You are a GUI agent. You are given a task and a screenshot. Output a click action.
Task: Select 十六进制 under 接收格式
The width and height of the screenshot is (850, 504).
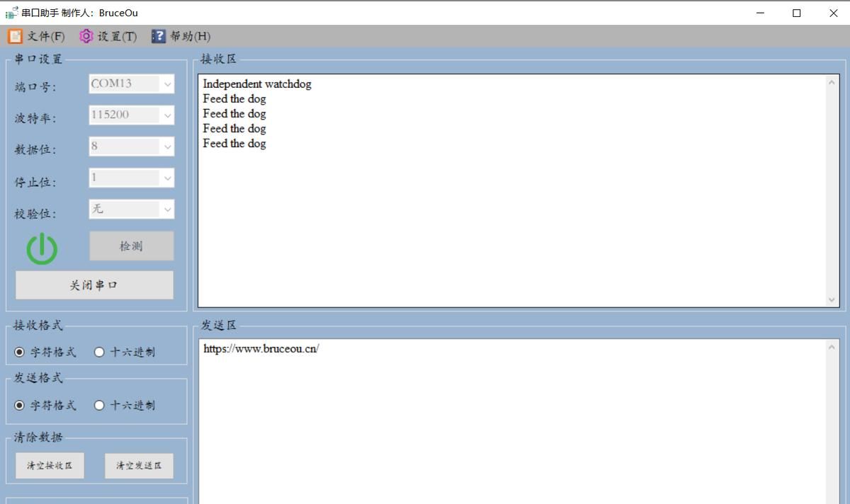point(99,352)
